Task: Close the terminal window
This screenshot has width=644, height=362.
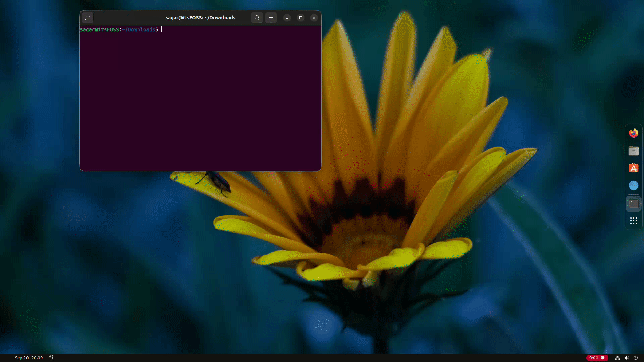Action: coord(314,18)
